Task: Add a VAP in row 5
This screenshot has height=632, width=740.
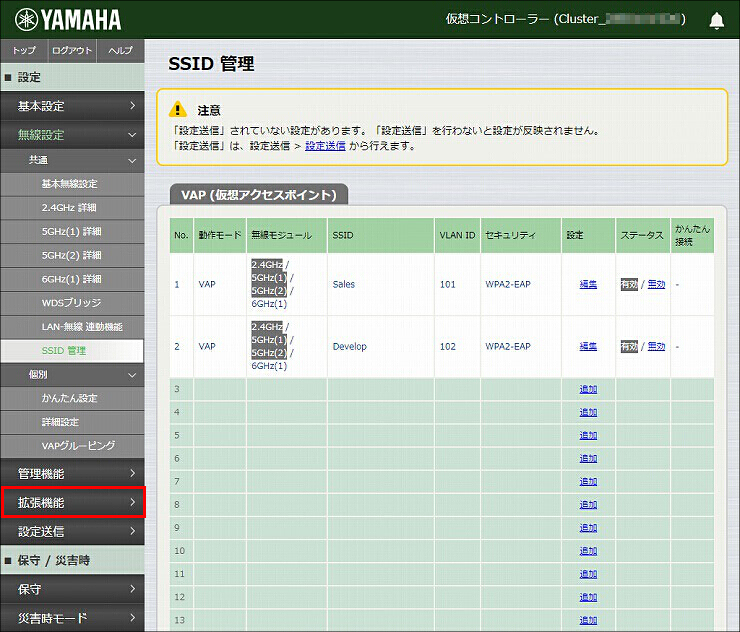Action: [588, 436]
